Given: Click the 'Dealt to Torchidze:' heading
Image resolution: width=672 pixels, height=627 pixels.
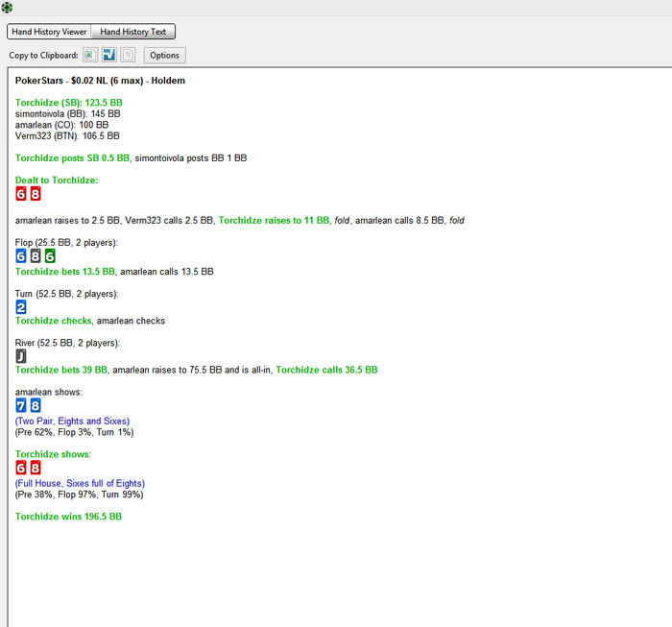Looking at the screenshot, I should (57, 180).
